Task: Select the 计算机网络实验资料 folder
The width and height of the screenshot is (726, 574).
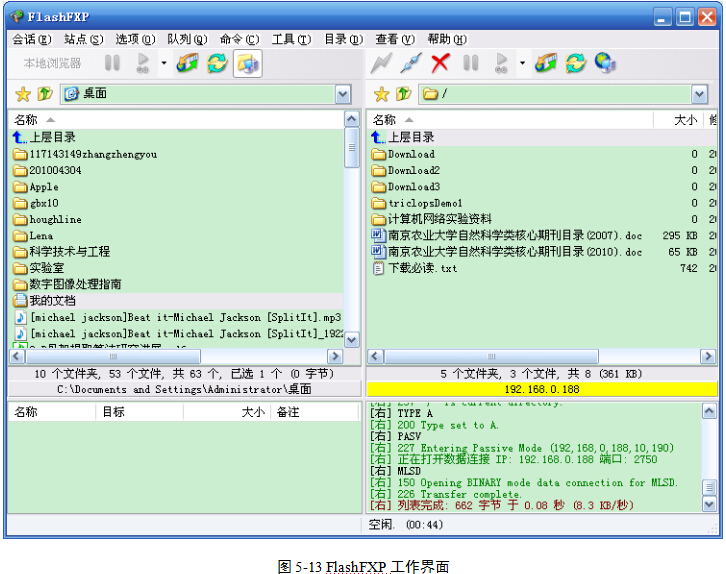Action: pyautogui.click(x=542, y=219)
